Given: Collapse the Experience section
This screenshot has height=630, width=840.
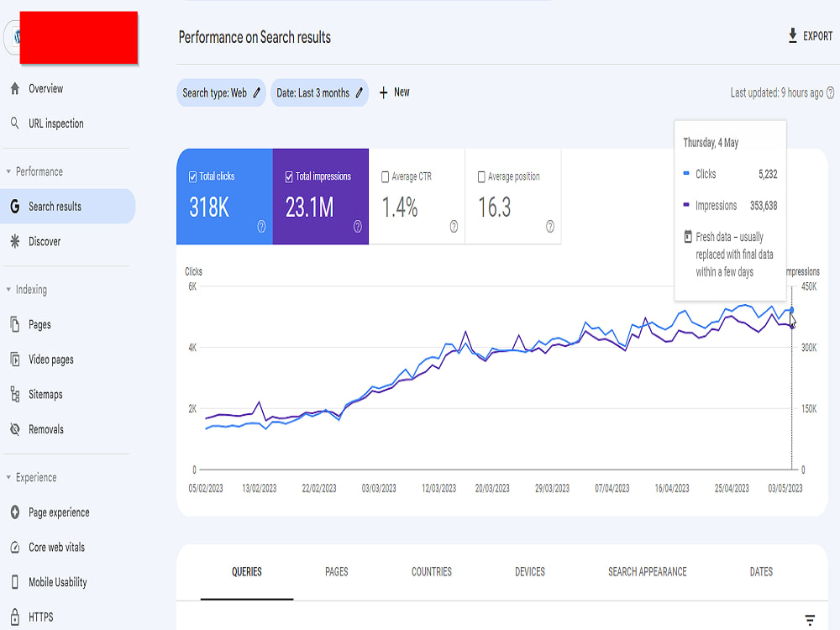Looking at the screenshot, I should (8, 477).
